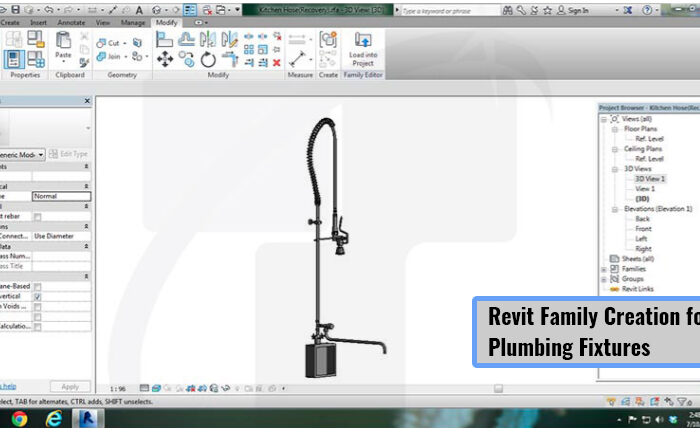Open the Properties palette icon in ribbon

(14, 59)
